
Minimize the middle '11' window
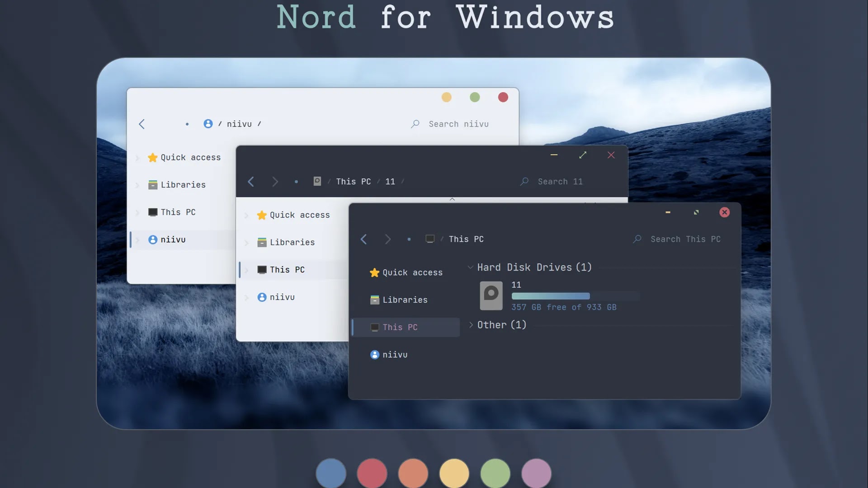pos(554,155)
